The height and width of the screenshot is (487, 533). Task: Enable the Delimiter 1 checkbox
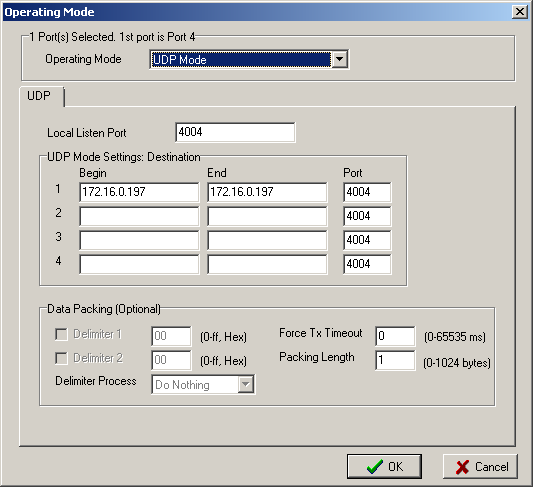(62, 334)
